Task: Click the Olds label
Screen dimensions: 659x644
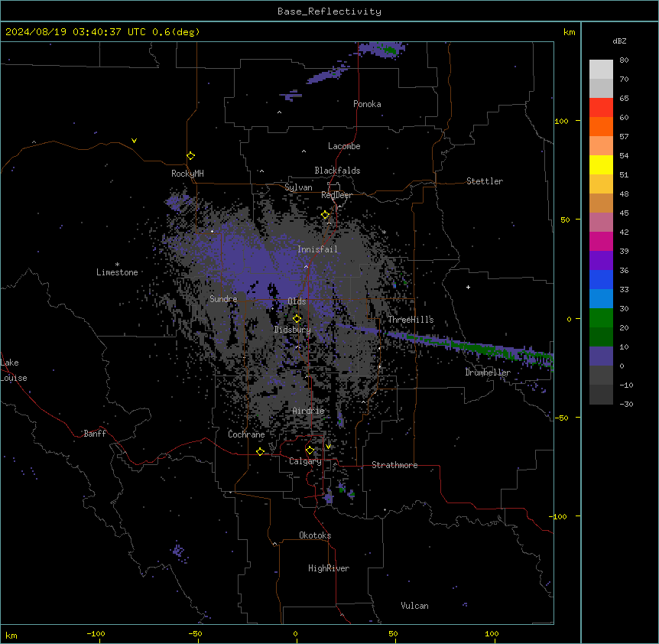Action: pos(297,301)
